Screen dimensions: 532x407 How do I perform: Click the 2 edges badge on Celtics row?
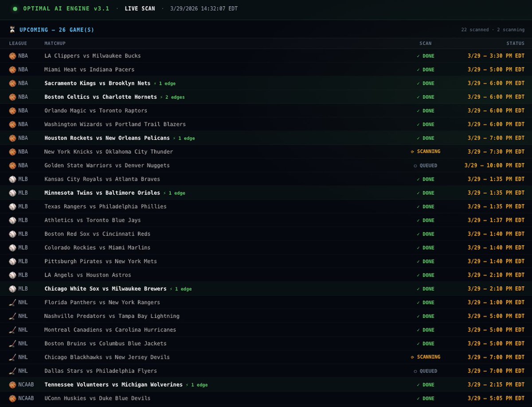[x=172, y=97]
